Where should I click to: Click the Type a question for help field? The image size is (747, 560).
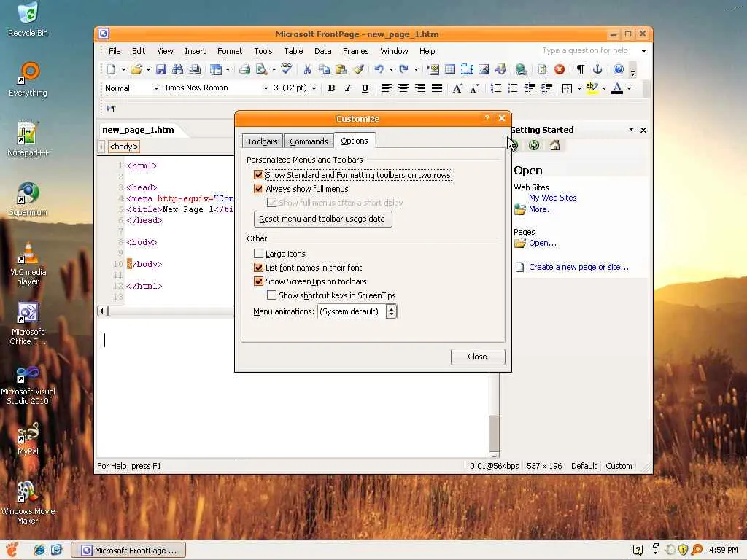pos(589,50)
